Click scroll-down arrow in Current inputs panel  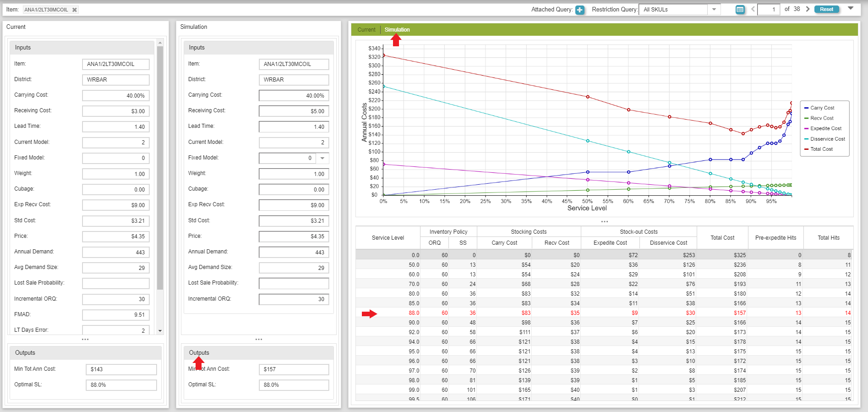coord(160,330)
